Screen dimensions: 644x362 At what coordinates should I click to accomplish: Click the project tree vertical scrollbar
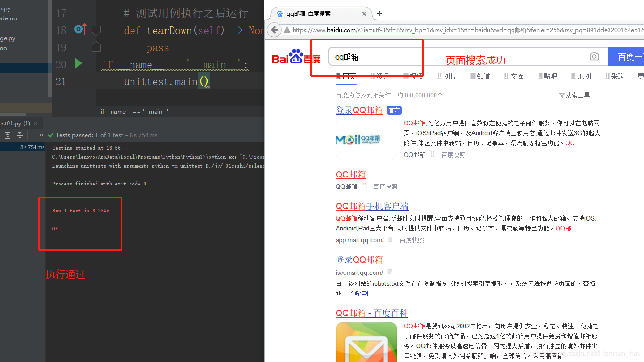50,47
